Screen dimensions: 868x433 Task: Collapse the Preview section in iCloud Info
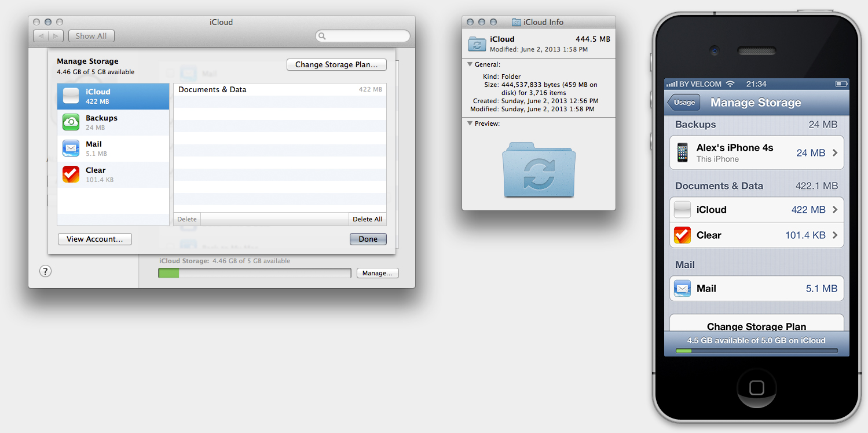(470, 123)
